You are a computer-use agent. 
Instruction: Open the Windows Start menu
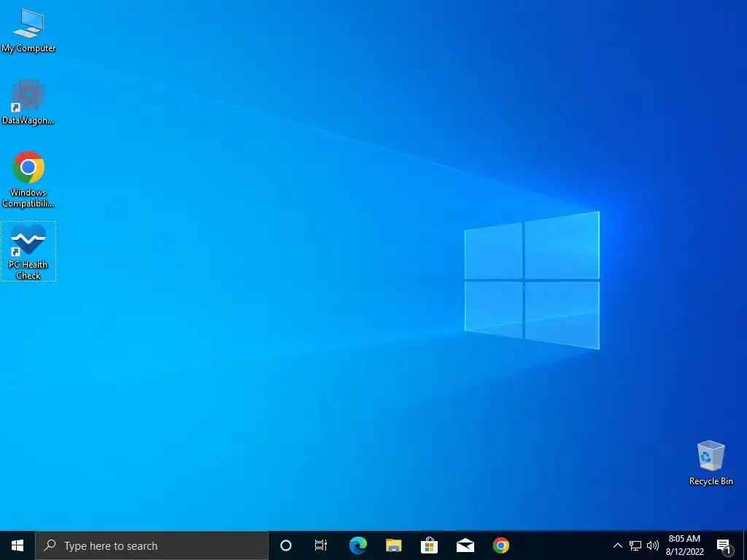[18, 545]
